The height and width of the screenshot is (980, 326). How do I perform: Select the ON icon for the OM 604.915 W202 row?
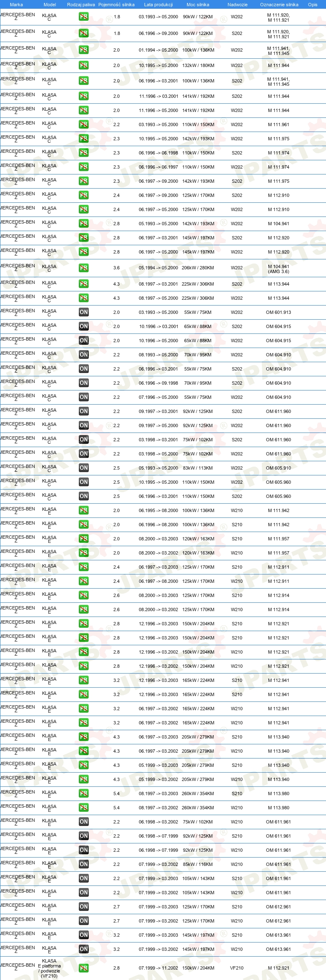point(84,341)
